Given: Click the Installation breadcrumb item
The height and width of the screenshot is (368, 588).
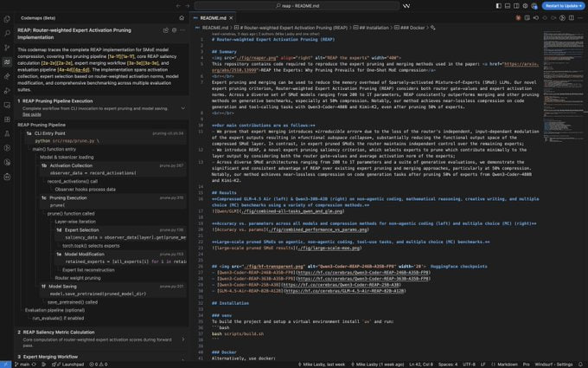Looking at the screenshot, I should tap(374, 28).
